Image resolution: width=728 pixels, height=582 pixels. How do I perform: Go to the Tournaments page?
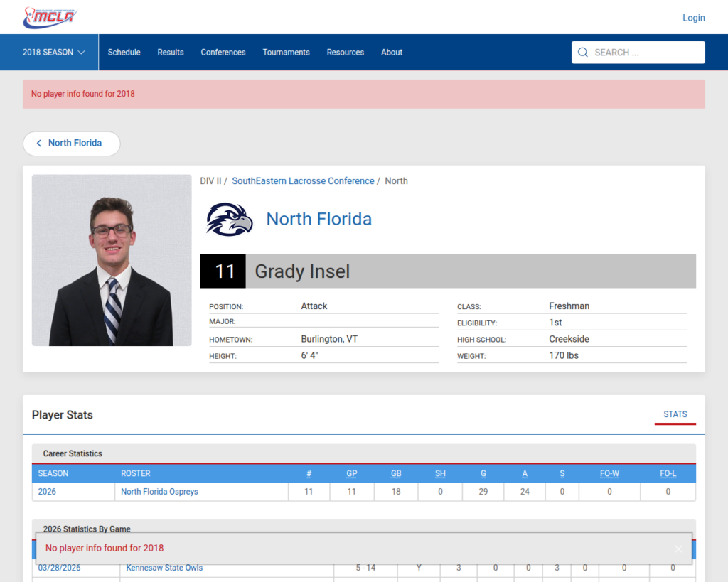coord(286,53)
